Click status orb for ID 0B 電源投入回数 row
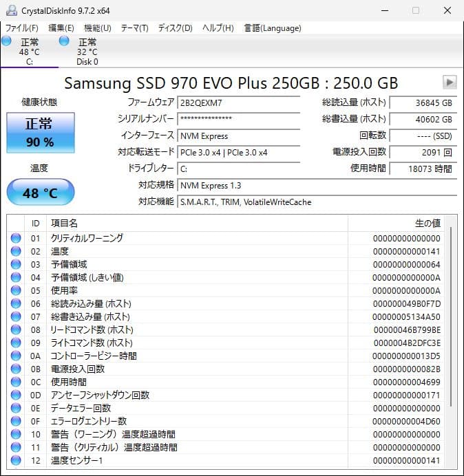This screenshot has width=464, height=476. (x=16, y=369)
